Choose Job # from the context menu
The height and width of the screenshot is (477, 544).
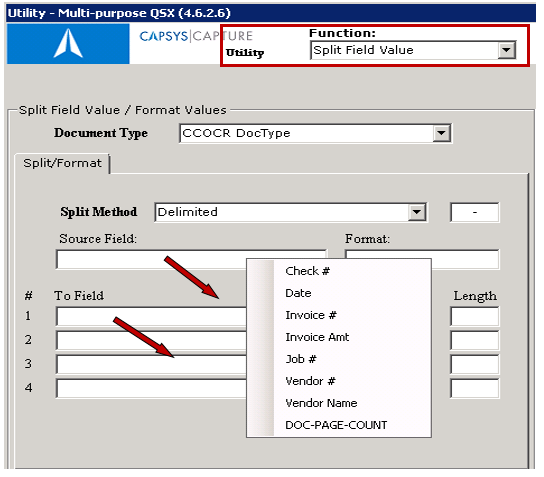coord(301,359)
